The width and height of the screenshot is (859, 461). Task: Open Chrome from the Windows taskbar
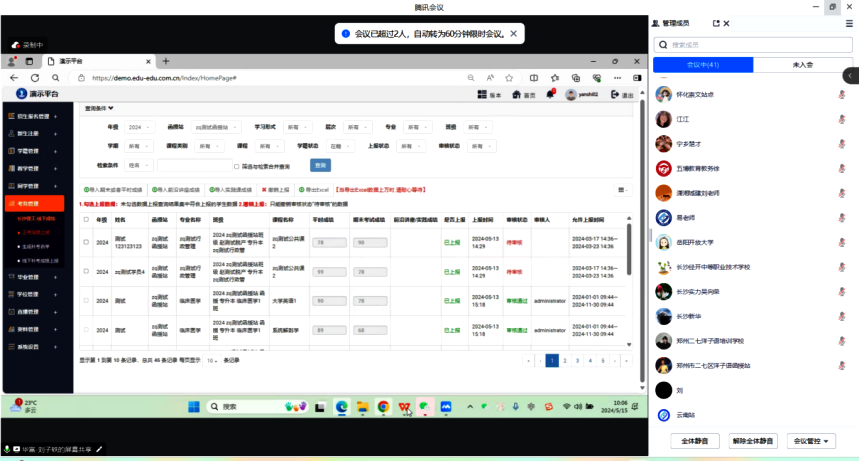[383, 407]
